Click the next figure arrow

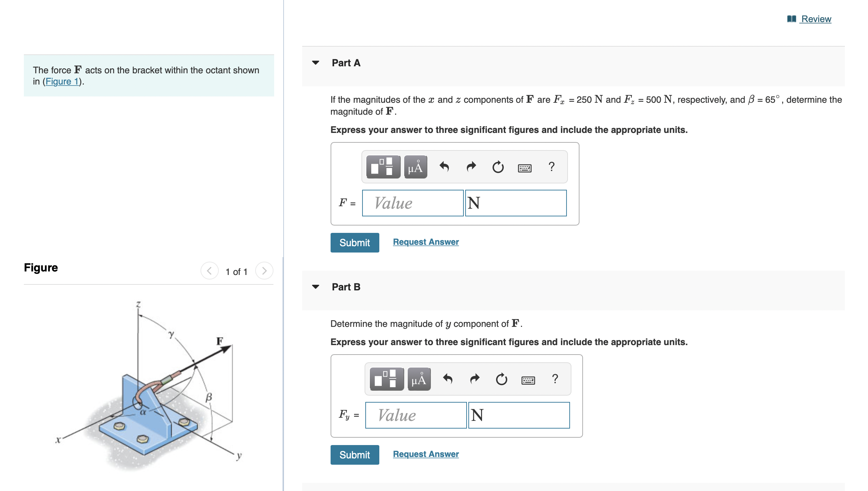tap(264, 270)
